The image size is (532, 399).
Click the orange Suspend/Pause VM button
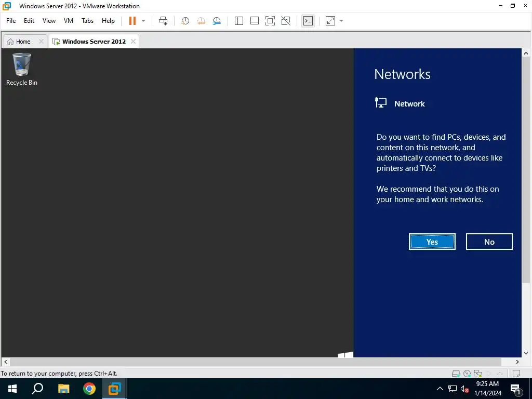coord(132,21)
